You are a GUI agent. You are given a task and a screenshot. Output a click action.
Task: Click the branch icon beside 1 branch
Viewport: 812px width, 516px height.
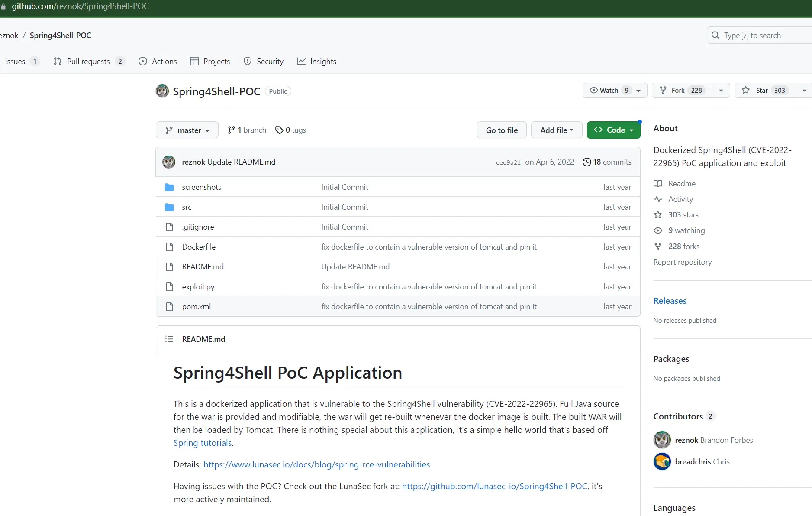click(x=232, y=130)
